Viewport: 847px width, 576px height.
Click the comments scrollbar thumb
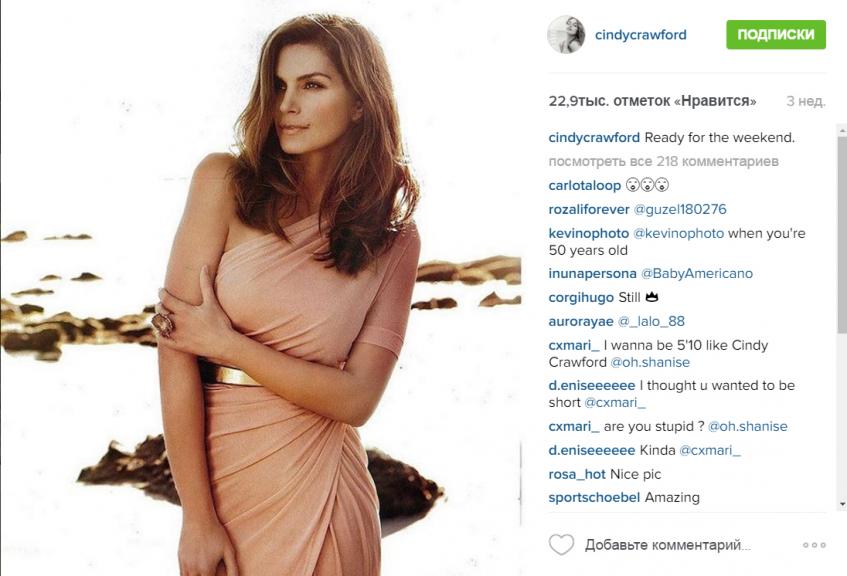pyautogui.click(x=842, y=233)
